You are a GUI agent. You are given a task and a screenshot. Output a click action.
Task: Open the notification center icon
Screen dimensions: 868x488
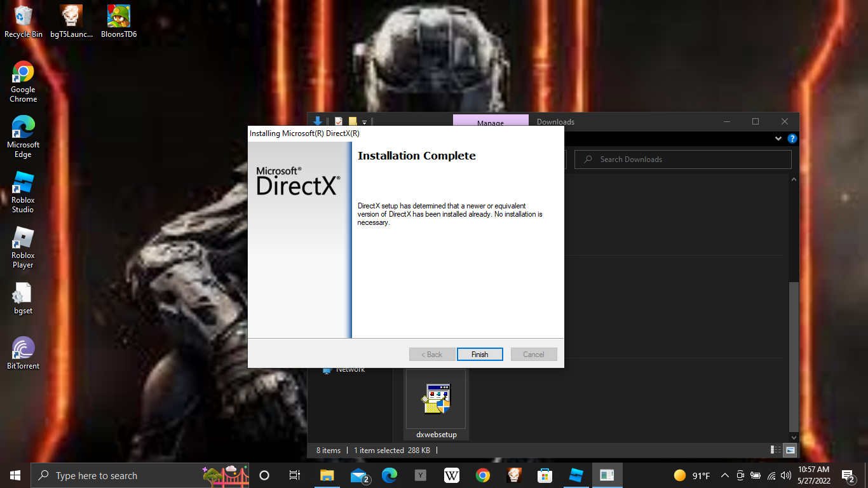point(847,475)
